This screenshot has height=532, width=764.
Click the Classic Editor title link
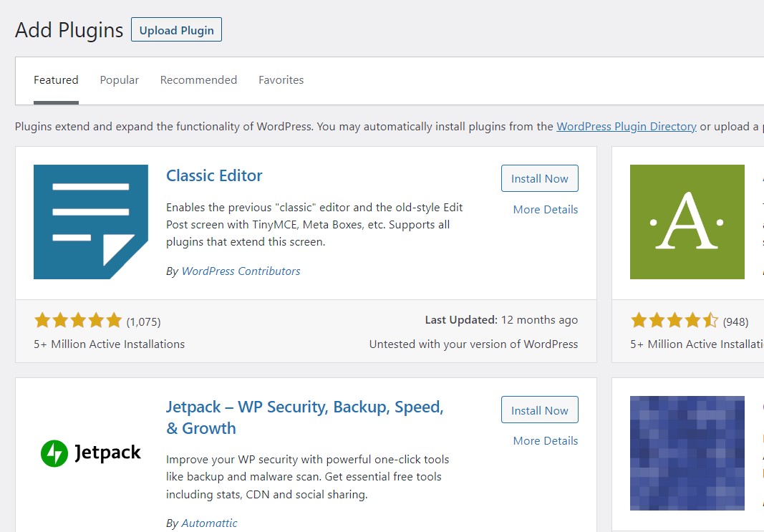pyautogui.click(x=214, y=176)
